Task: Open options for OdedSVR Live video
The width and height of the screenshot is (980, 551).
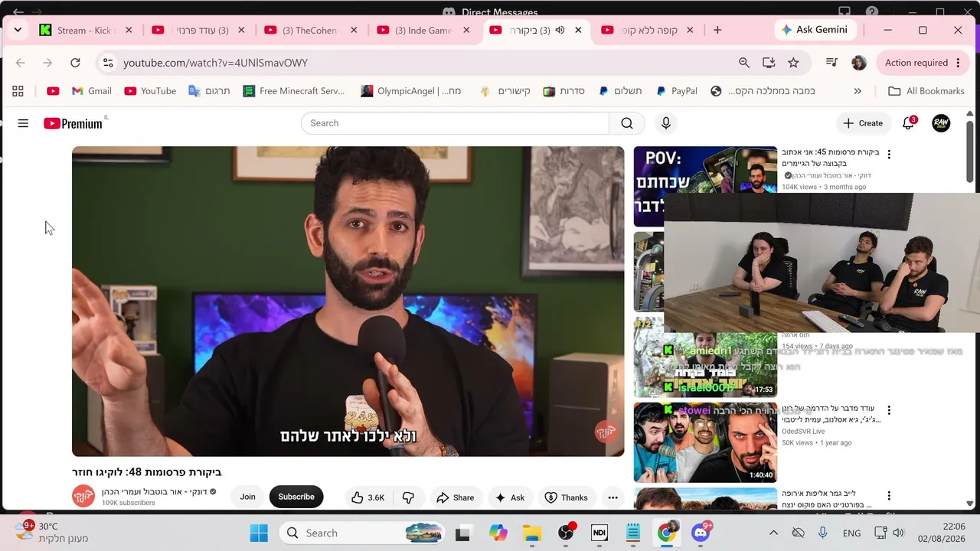Action: click(889, 411)
